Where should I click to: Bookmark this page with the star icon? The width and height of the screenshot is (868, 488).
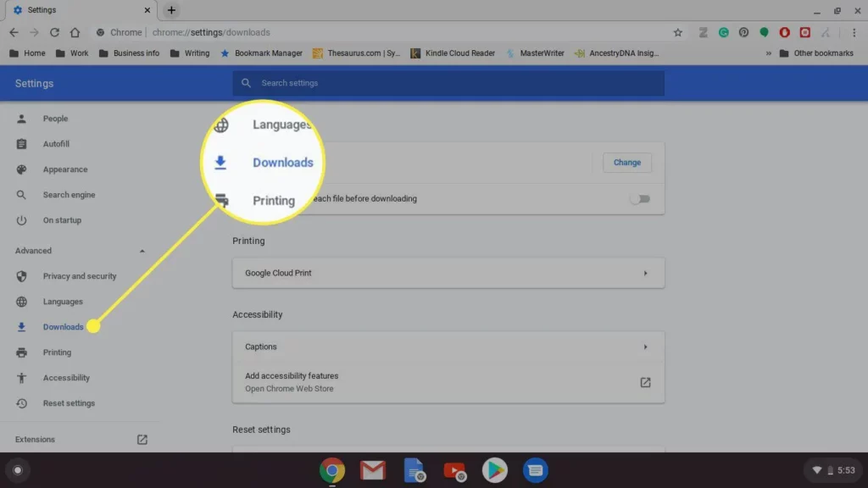pyautogui.click(x=677, y=33)
